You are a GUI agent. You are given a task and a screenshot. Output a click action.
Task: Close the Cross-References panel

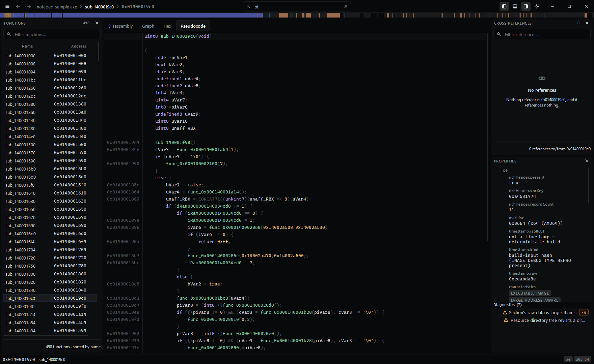[587, 23]
